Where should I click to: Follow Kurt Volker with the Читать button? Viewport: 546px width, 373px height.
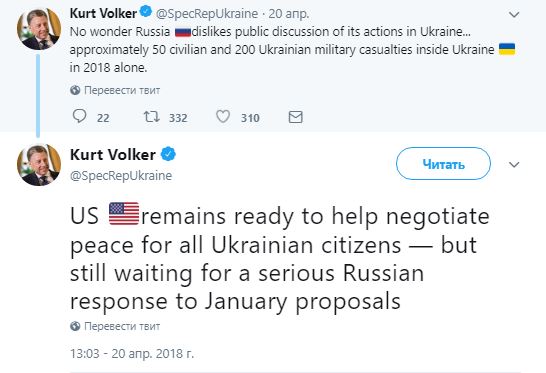coord(443,164)
